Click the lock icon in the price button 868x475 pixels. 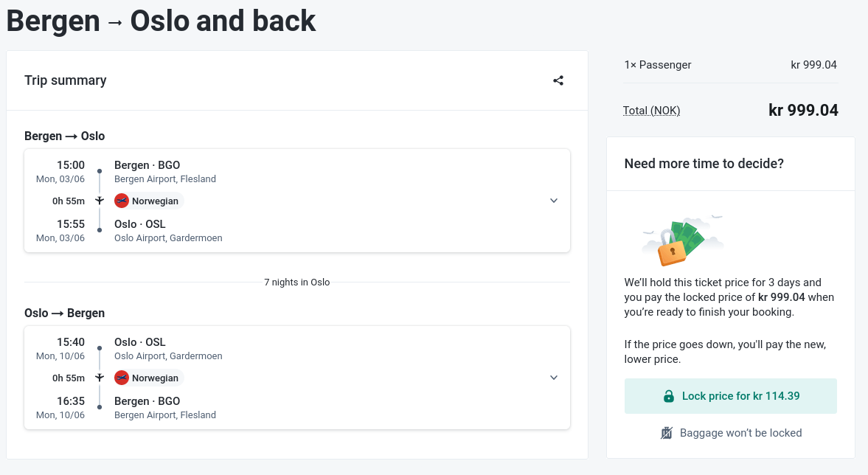[x=669, y=396]
